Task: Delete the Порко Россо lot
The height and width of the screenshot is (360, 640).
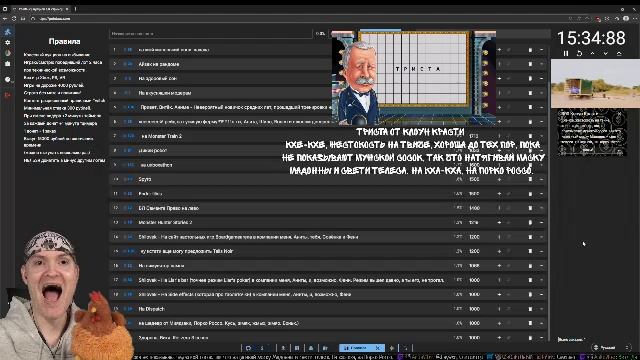Action: click(x=530, y=323)
